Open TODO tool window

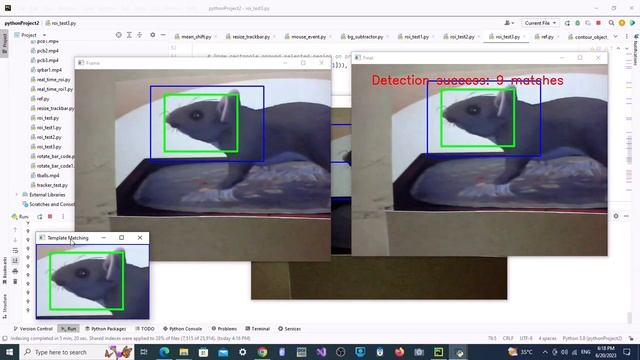145,329
